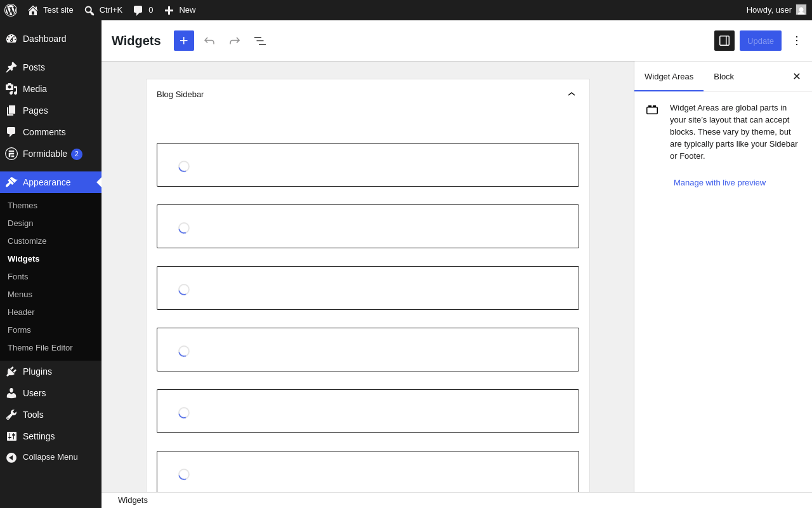Screen dimensions: 812x508
Task: Close the settings sidebar
Action: pyautogui.click(x=797, y=76)
